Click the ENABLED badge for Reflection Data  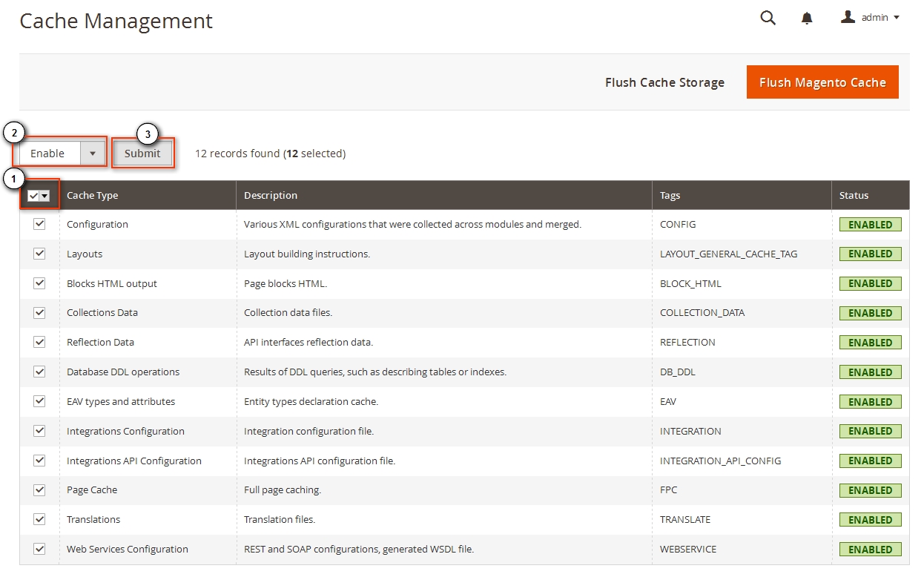(870, 343)
